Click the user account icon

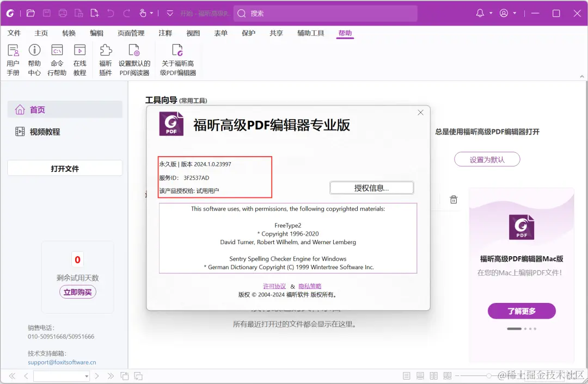504,13
